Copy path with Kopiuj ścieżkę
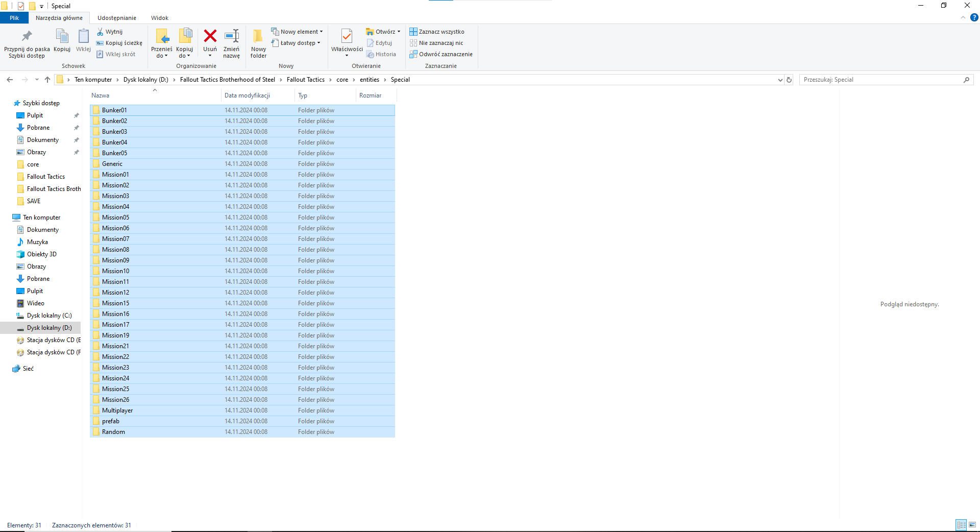Viewport: 980px width, 532px height. (119, 43)
